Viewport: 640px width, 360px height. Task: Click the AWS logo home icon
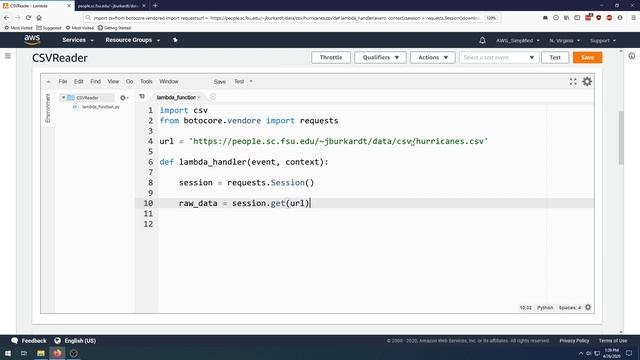pyautogui.click(x=32, y=40)
